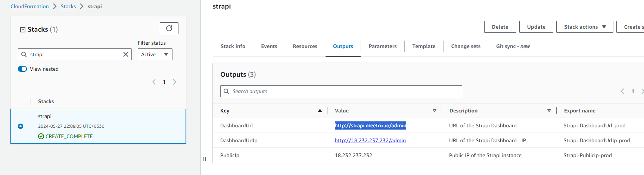Open the 18.232.237.232/admin link
The image size is (644, 175).
(x=370, y=140)
